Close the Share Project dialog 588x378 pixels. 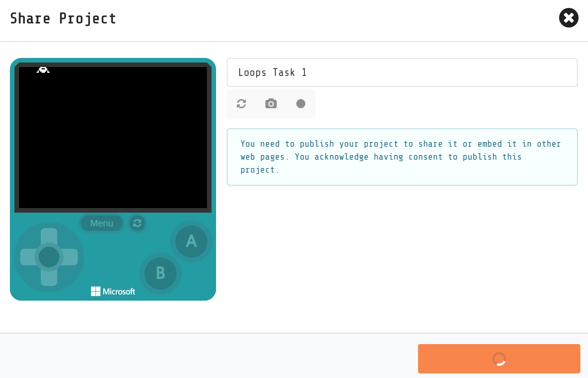tap(569, 18)
